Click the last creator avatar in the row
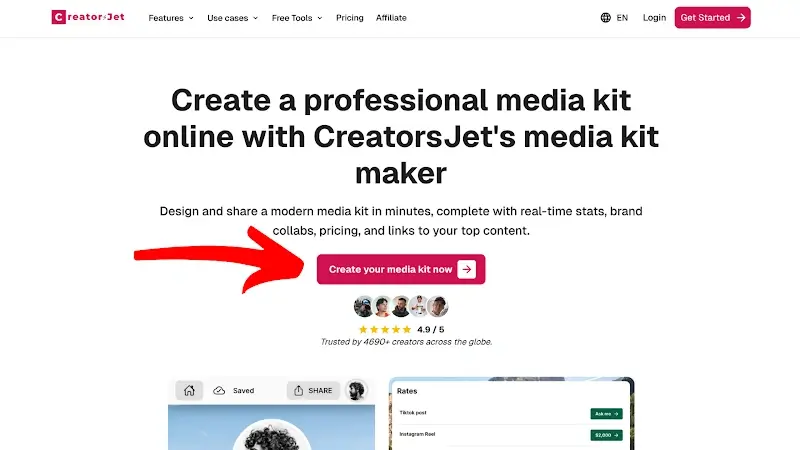The width and height of the screenshot is (800, 450). (438, 307)
